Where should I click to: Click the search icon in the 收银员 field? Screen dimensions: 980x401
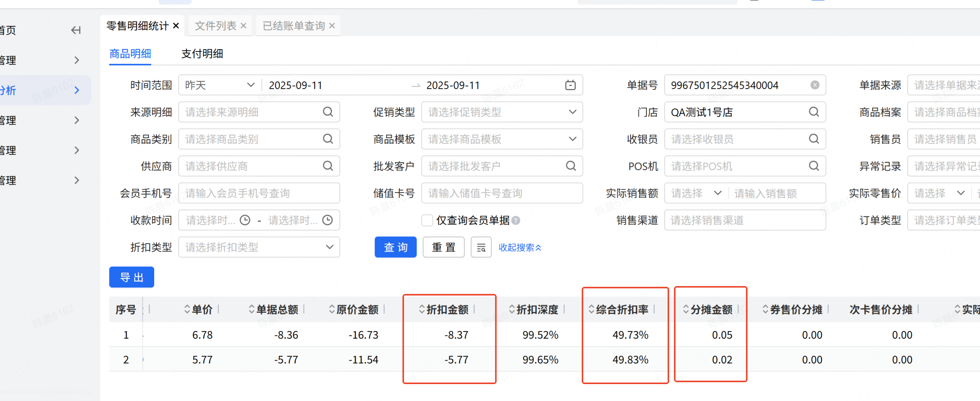[813, 139]
